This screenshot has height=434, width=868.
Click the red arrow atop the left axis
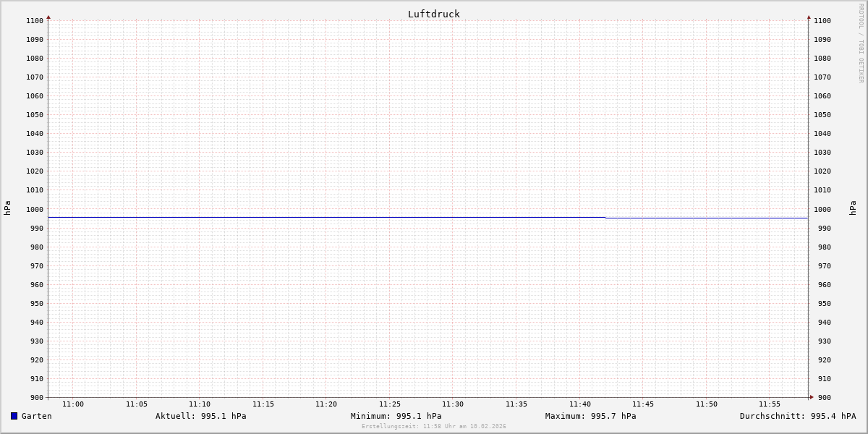tap(48, 17)
